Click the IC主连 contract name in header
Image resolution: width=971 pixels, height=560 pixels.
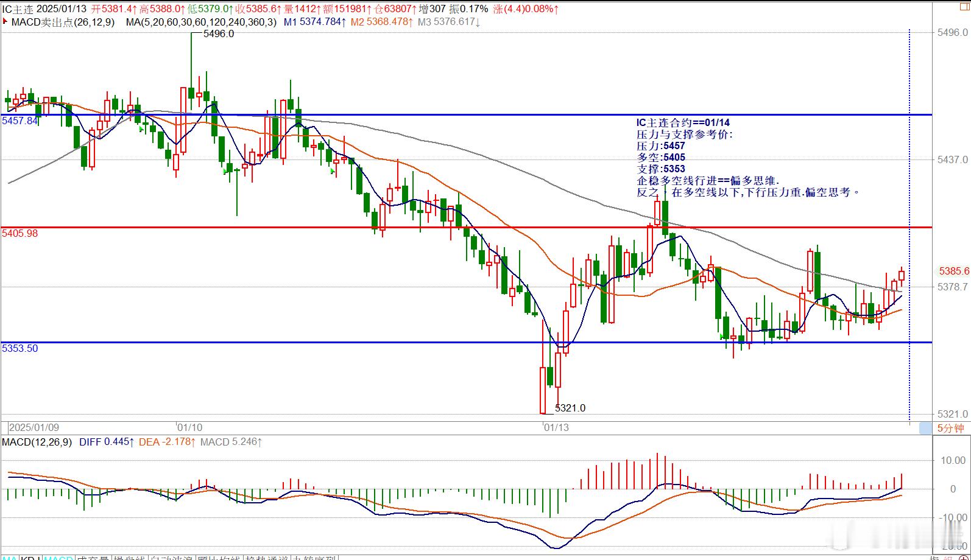click(18, 9)
